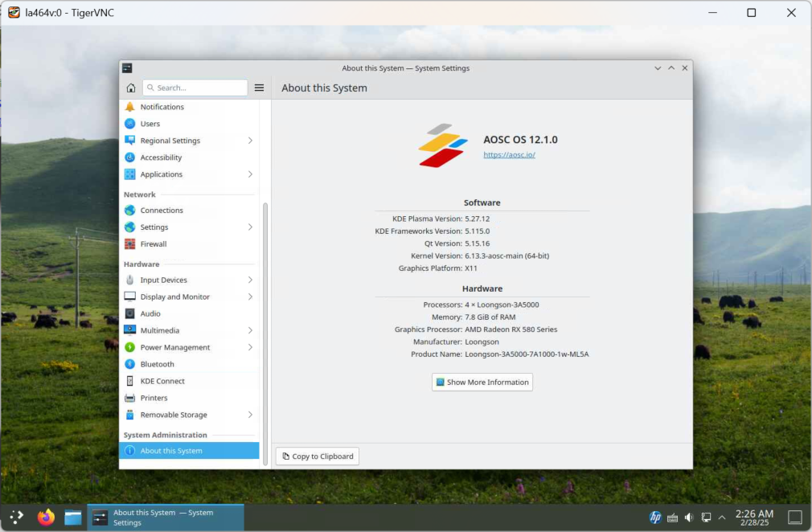Open Audio icon in Hardware section
812x532 pixels.
tap(130, 313)
